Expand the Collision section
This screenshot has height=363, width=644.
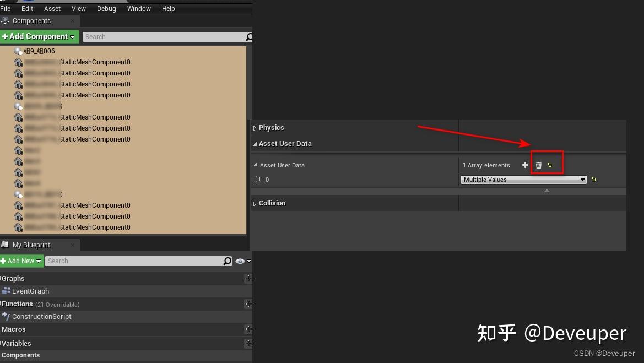(255, 203)
